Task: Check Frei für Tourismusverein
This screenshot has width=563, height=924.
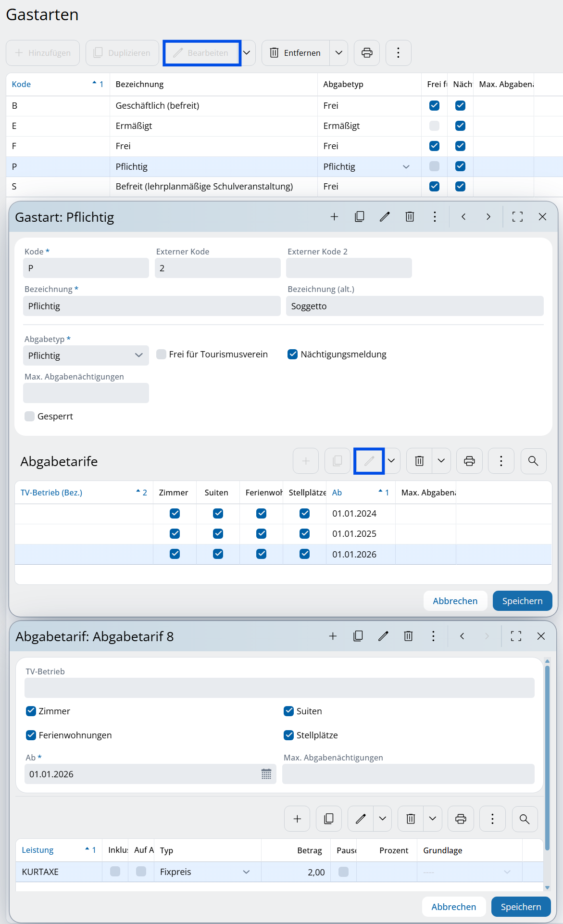Action: [162, 354]
